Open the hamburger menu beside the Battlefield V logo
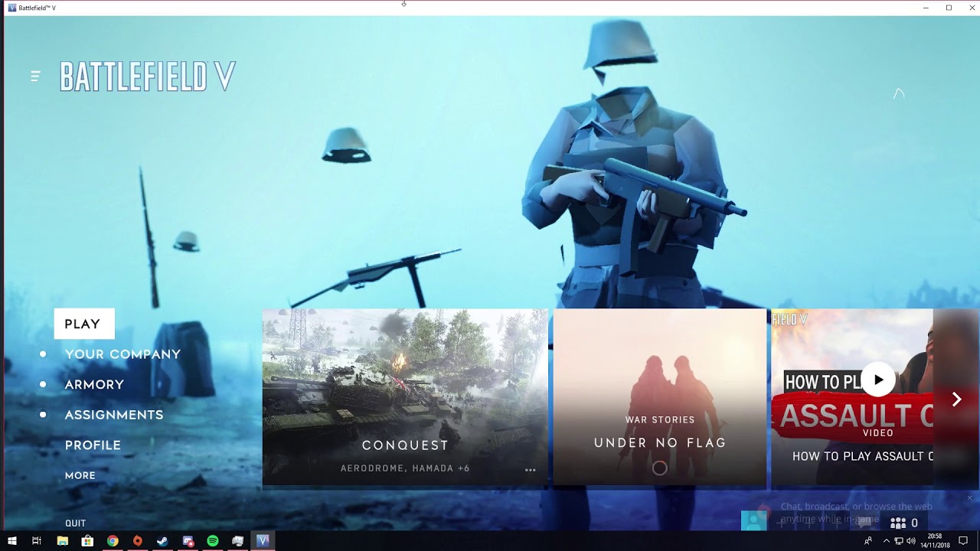Viewport: 980px width, 551px height. 35,76
